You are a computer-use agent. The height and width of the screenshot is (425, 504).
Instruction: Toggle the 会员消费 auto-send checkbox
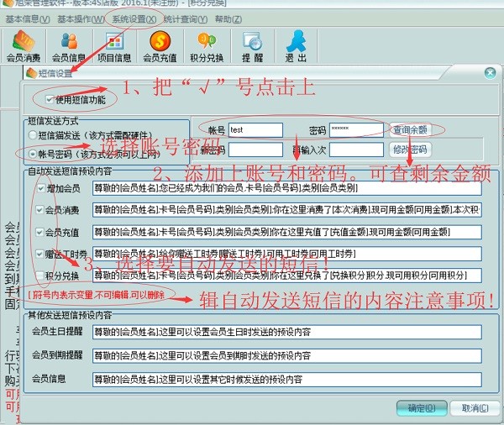39,210
